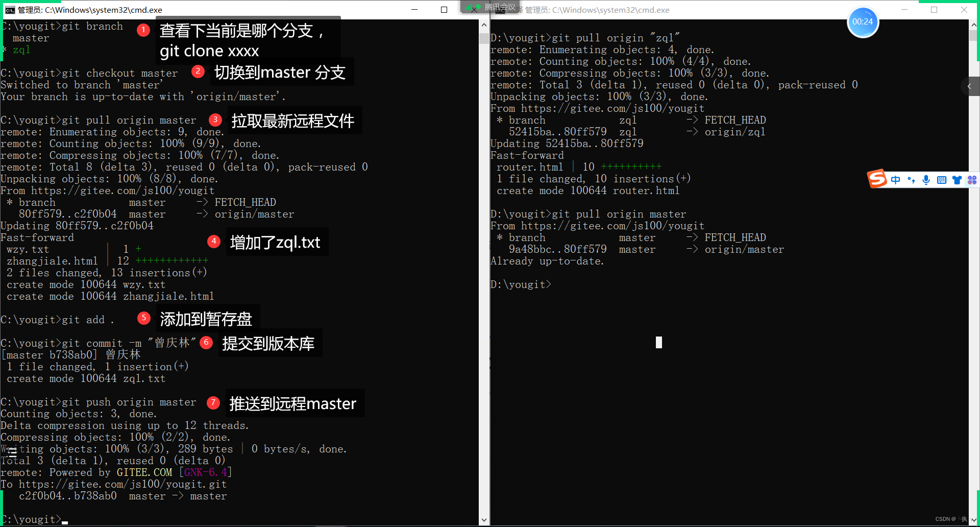Open the Sogou toolbox four-petal icon
Image resolution: width=980 pixels, height=527 pixels.
pos(972,180)
